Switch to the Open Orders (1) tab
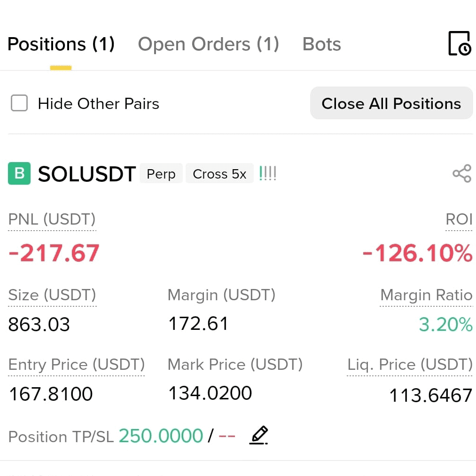Image resolution: width=476 pixels, height=476 pixels. [x=208, y=44]
